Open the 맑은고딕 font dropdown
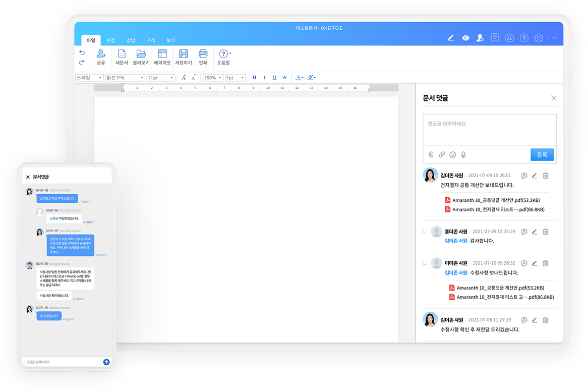Viewport: 588px width, 392px height. pyautogui.click(x=125, y=78)
